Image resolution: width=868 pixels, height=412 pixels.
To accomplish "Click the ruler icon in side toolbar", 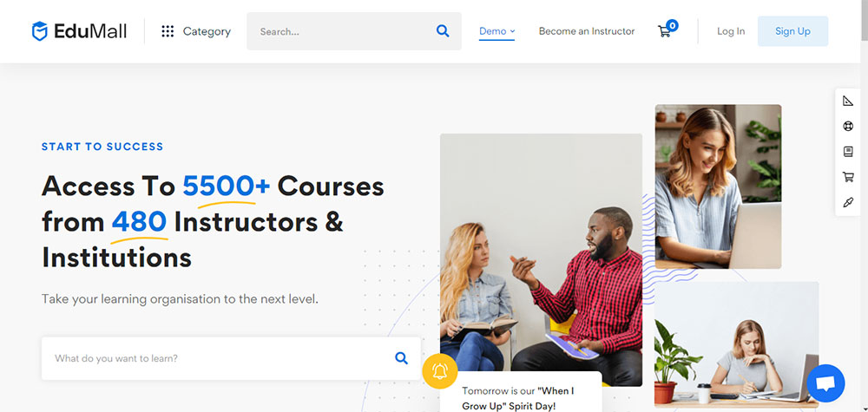I will (847, 101).
